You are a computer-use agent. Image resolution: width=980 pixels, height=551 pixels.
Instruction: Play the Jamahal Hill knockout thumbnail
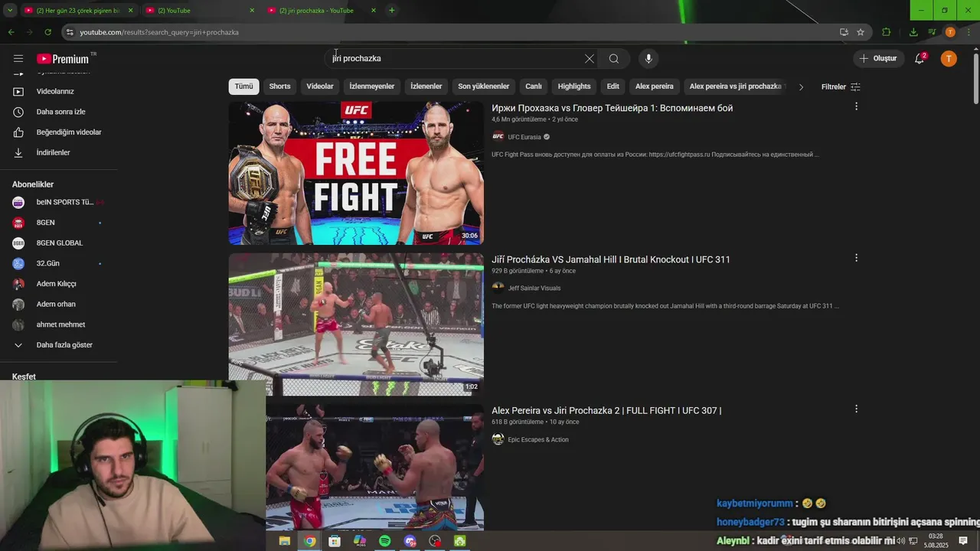(356, 324)
